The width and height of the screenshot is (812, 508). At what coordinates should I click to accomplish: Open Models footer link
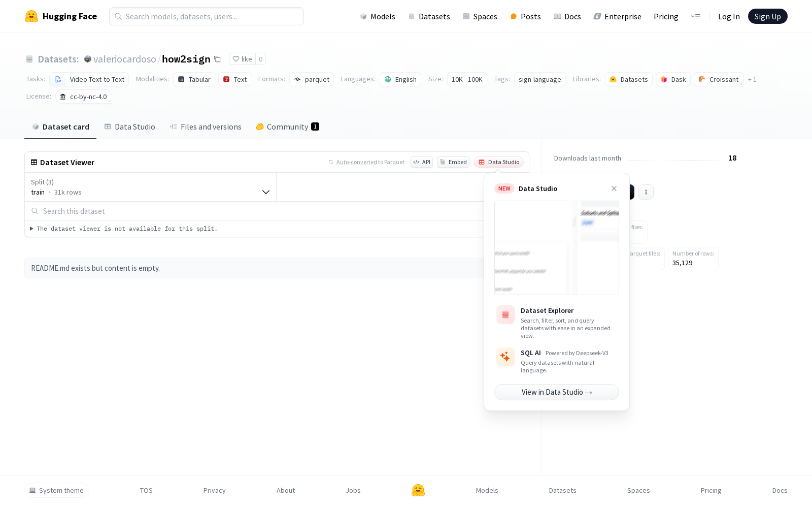487,490
